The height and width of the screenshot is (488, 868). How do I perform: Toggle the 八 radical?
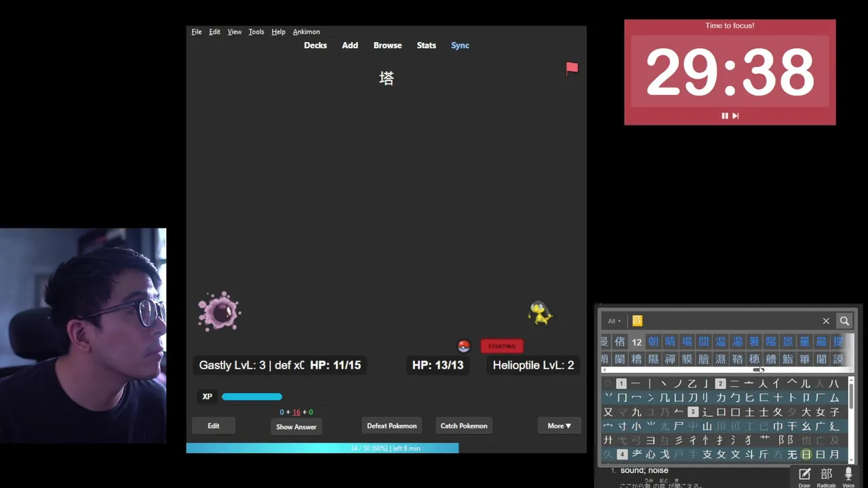coord(834,384)
